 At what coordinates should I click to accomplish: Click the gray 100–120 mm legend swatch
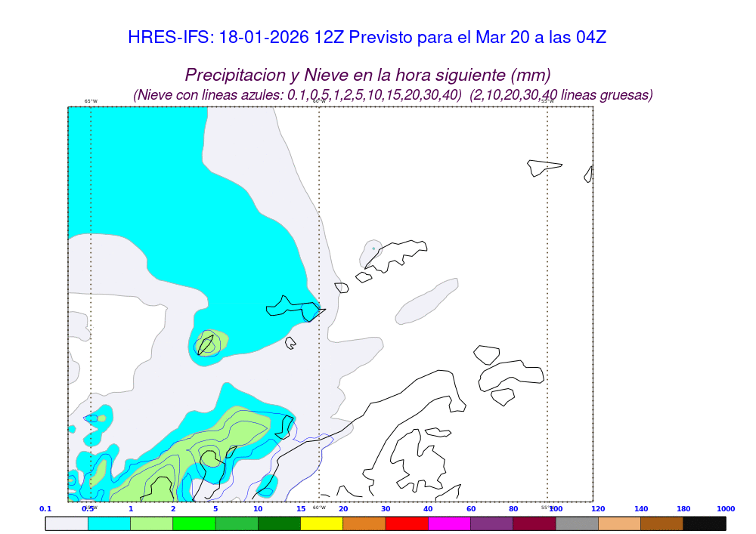point(577,523)
